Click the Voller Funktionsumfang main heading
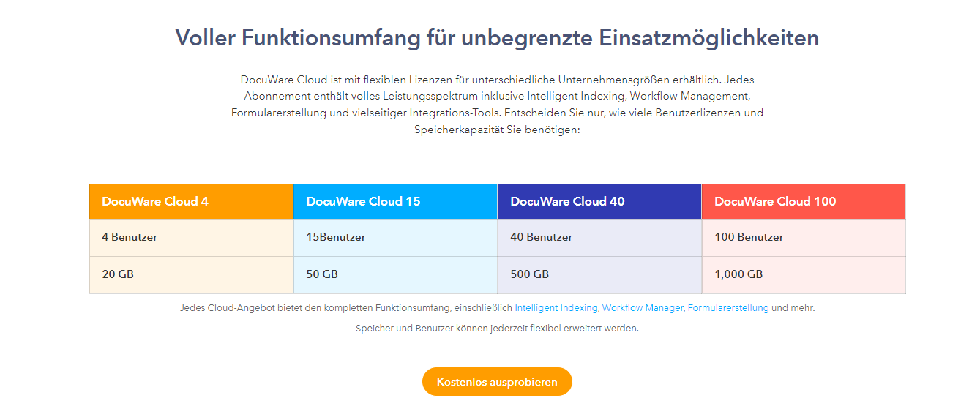Image resolution: width=980 pixels, height=420 pixels. click(x=497, y=37)
